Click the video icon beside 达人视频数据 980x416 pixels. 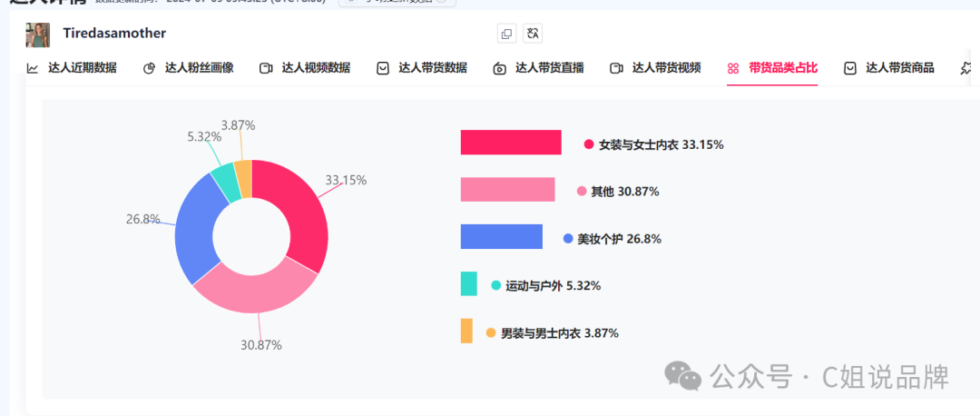[266, 68]
